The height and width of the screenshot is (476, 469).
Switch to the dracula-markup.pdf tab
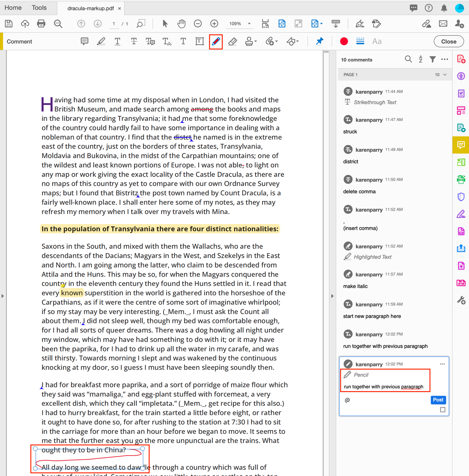point(90,8)
